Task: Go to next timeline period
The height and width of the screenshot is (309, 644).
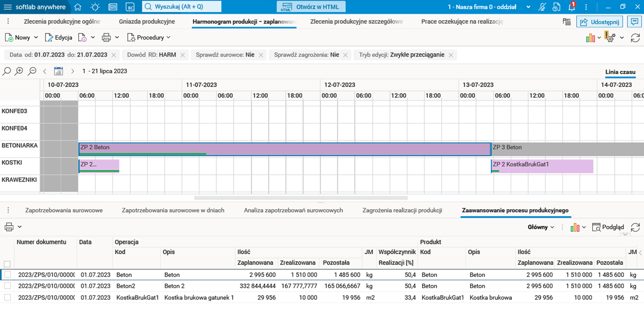Action: (x=73, y=71)
